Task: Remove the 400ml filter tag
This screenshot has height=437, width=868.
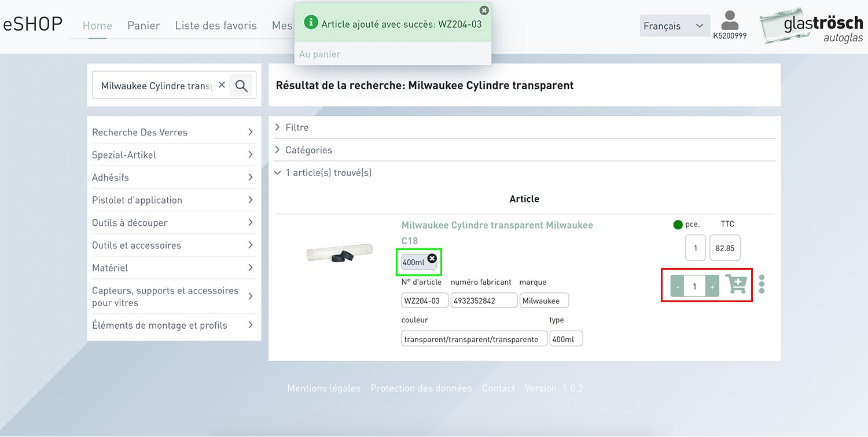Action: (432, 258)
